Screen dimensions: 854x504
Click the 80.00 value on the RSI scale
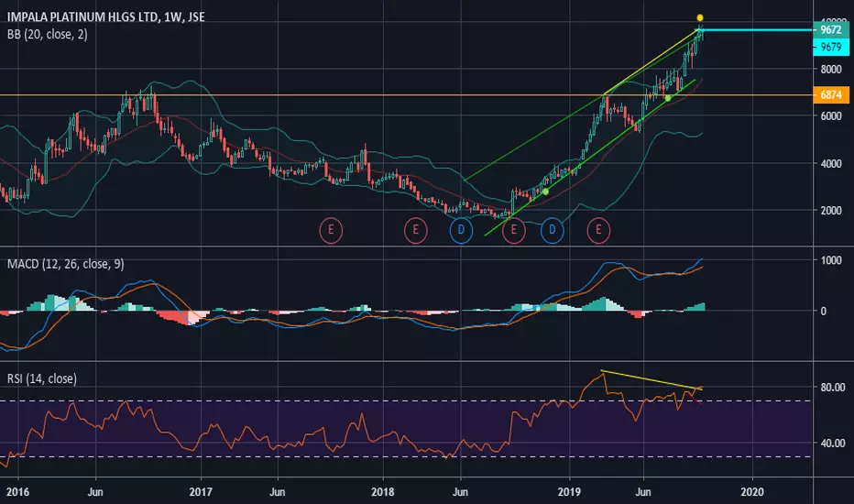point(833,388)
